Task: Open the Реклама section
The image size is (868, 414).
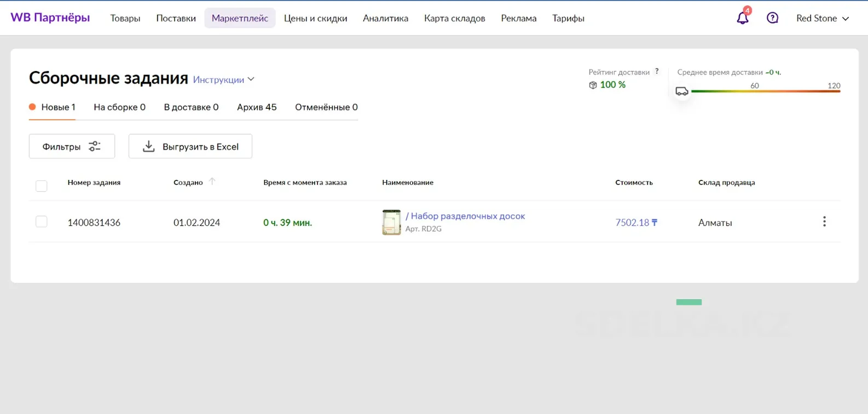Action: click(519, 18)
